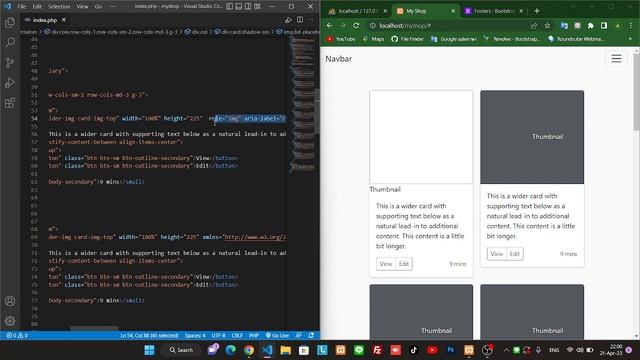Click the split editor icon in VS Code
Image resolution: width=640 pixels, height=360 pixels.
300,20
